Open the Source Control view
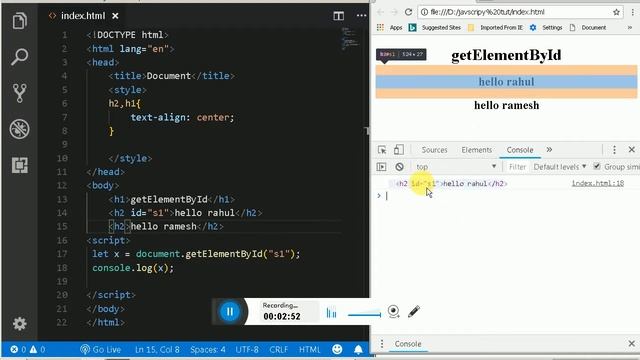 point(19,93)
